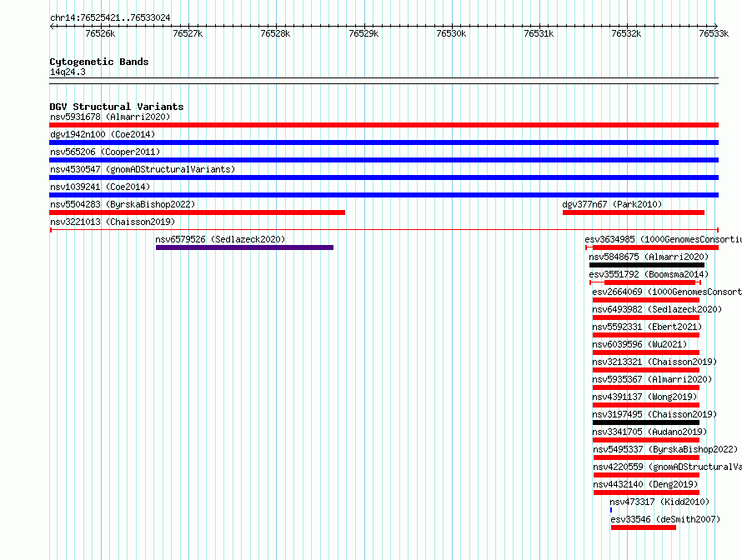The height and width of the screenshot is (560, 742).
Task: Open nsv6039596 (Wu2021) label
Action: click(x=639, y=344)
